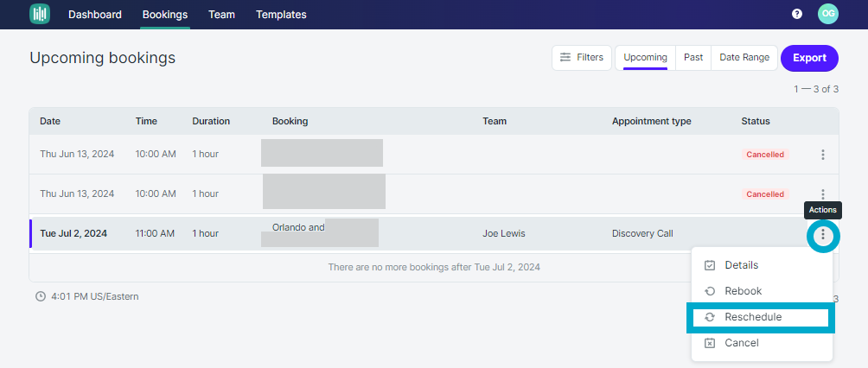Select the Date Range tab
The height and width of the screenshot is (368, 868).
pyautogui.click(x=744, y=58)
